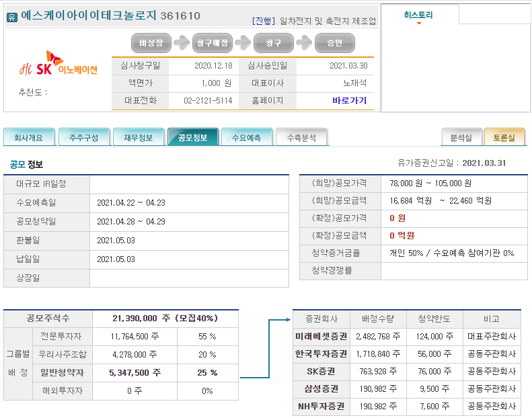Select the 청구 status step button
Screen dimensions: 532x418
pos(274,43)
